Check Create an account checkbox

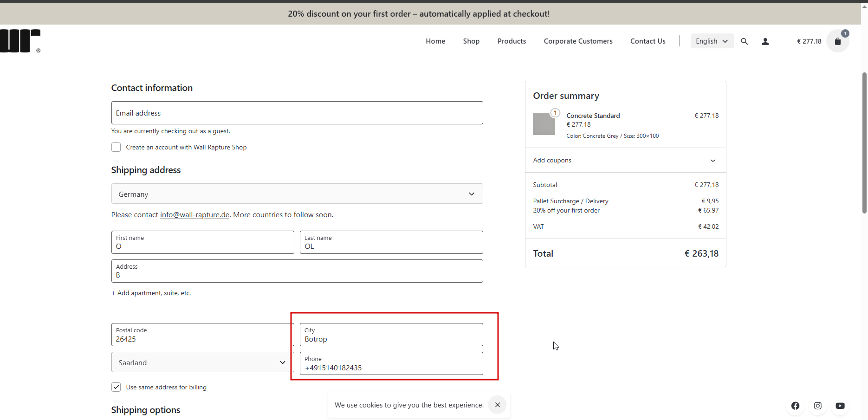pyautogui.click(x=116, y=147)
